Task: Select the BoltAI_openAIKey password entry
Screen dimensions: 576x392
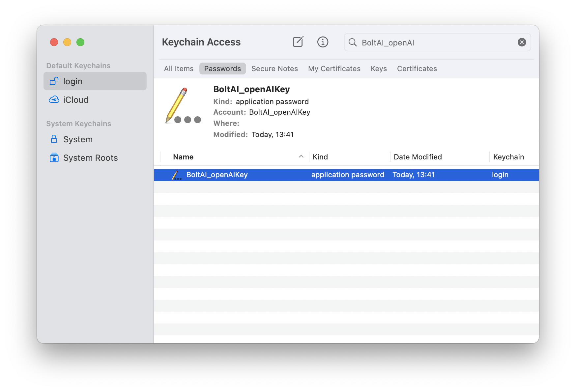Action: 217,175
